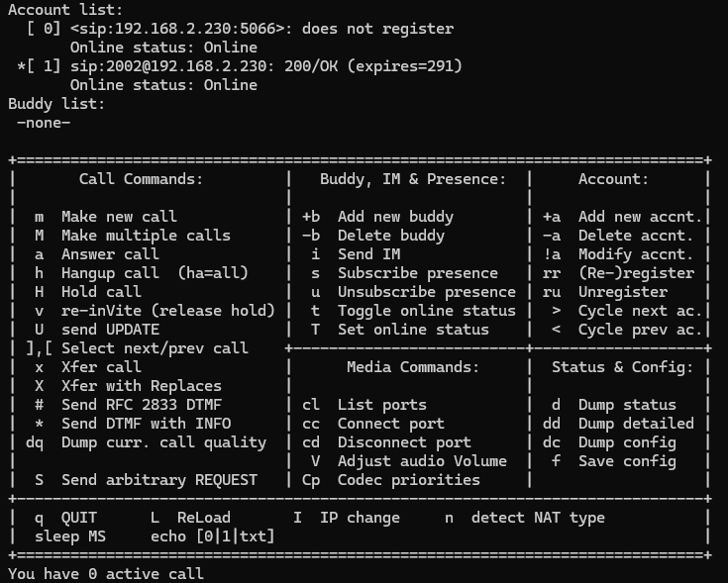
Task: Click the 'Dump status' config command
Action: [x=627, y=405]
